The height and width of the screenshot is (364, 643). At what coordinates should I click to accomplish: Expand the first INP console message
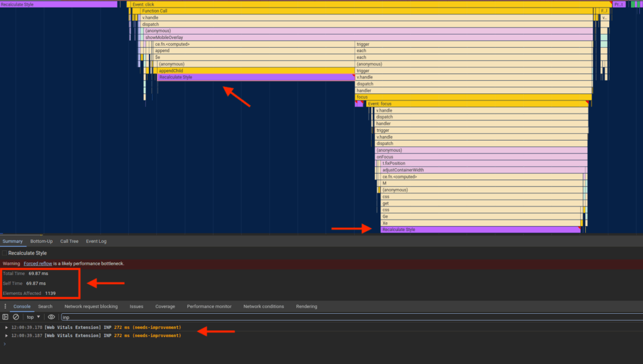tap(6, 327)
